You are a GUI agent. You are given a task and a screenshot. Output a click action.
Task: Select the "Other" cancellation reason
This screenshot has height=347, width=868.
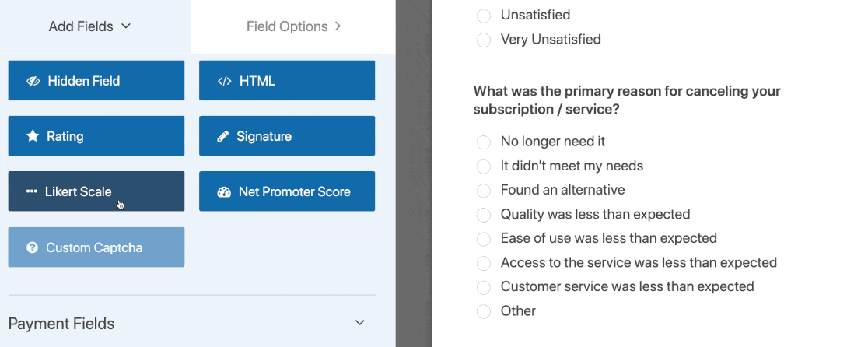tap(483, 311)
